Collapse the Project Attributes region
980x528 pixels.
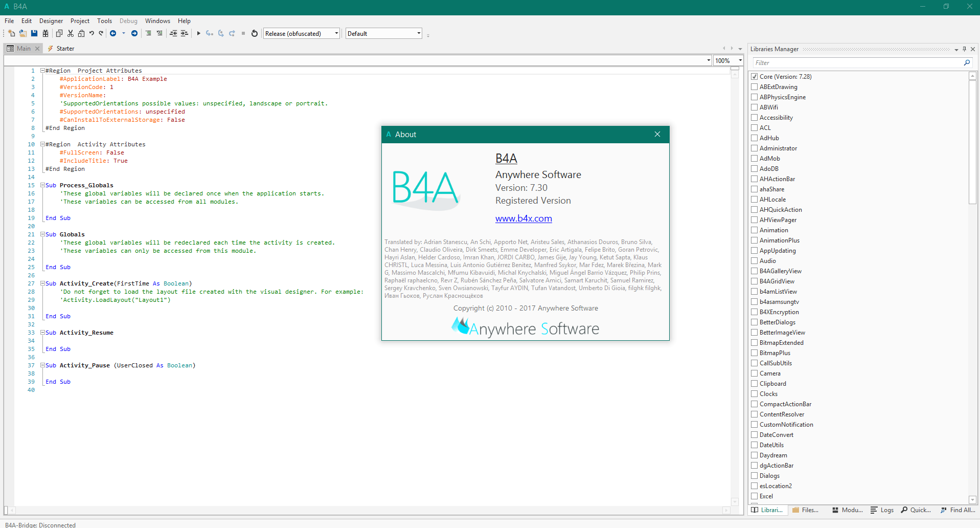coord(42,71)
